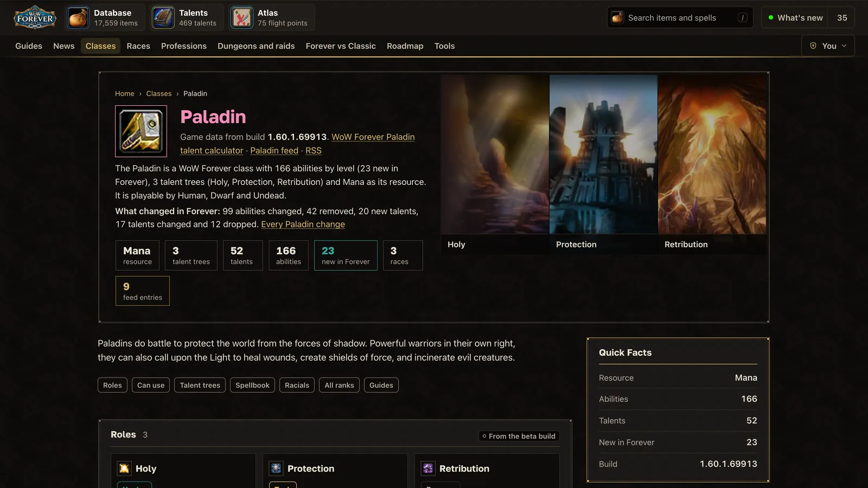868x488 pixels.
Task: Open Every Paladin change link
Action: coord(303,224)
